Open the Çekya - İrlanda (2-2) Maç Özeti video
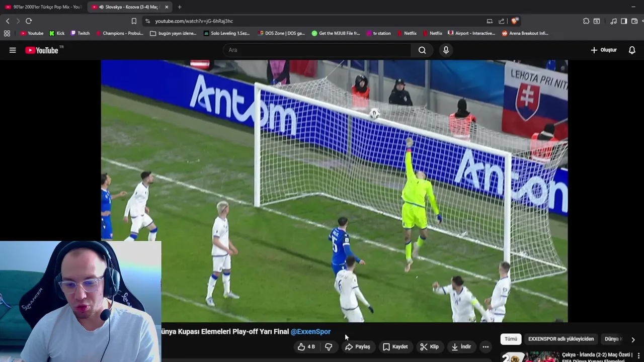 click(597, 357)
